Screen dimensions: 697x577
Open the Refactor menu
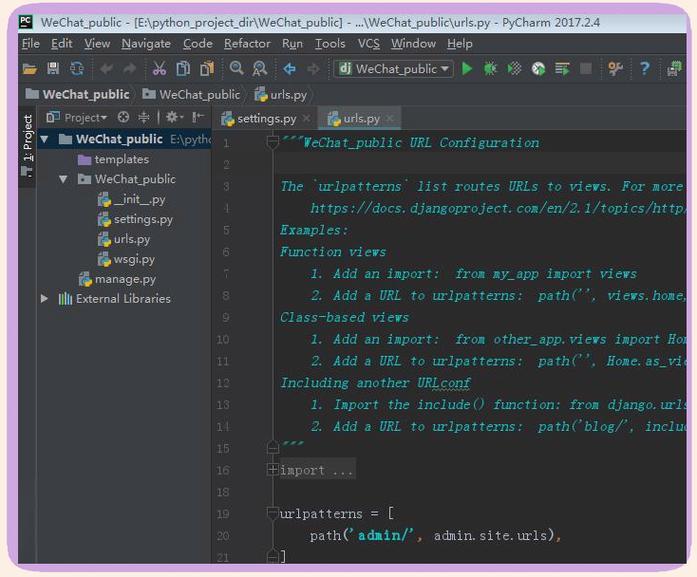(247, 44)
